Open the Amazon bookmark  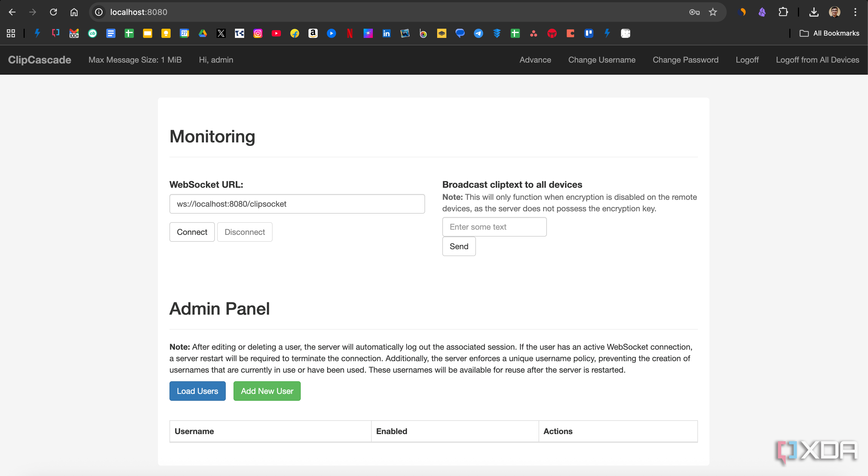tap(313, 33)
